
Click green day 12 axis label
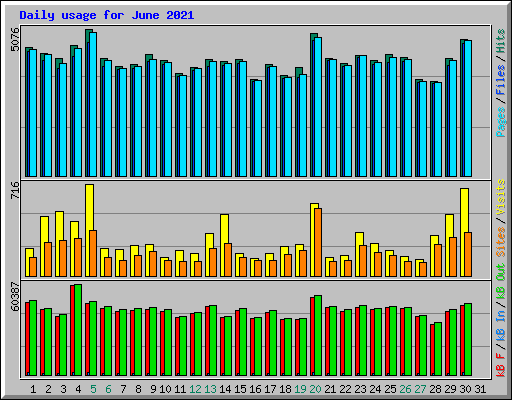[195, 389]
